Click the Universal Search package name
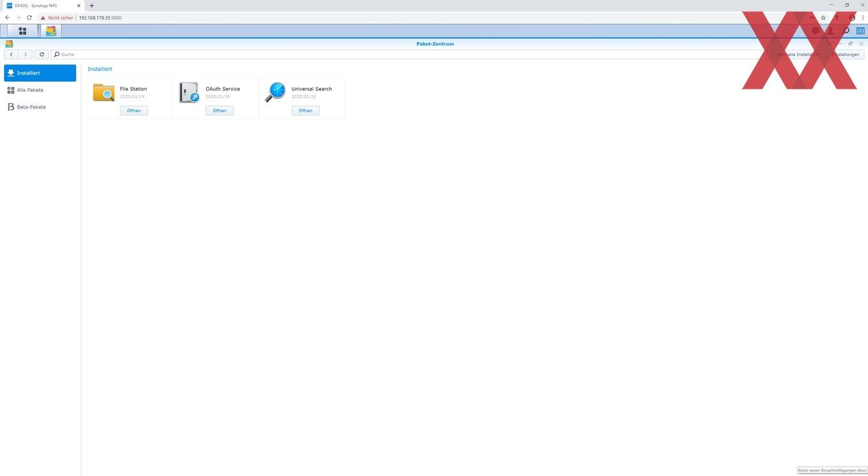 click(311, 89)
